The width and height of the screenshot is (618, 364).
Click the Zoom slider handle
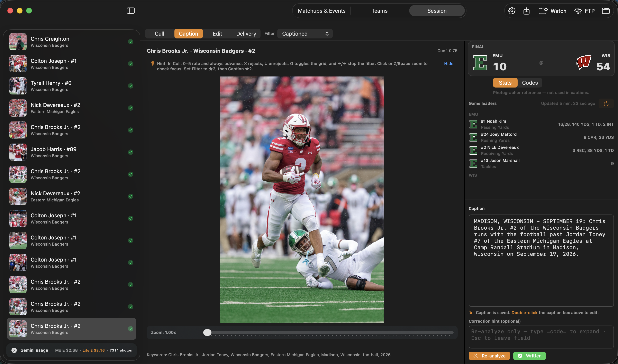207,332
